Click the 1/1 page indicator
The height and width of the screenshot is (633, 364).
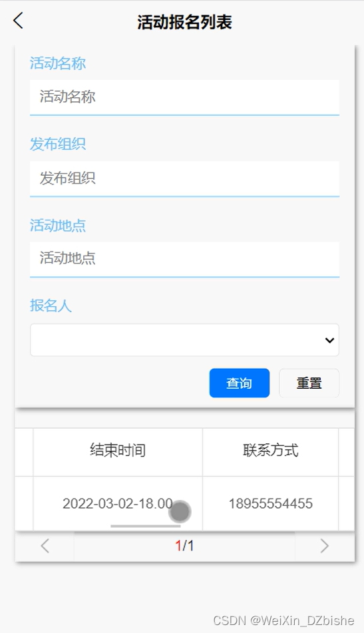[x=184, y=546]
